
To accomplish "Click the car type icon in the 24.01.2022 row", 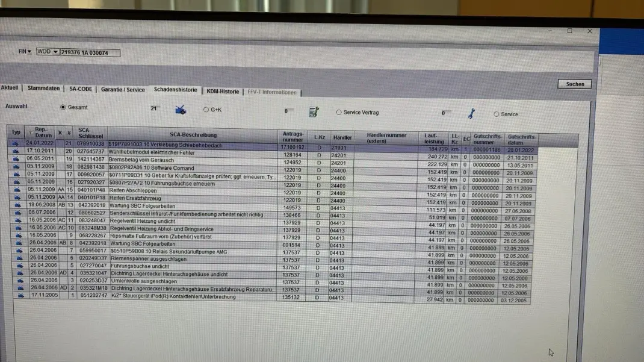I will point(16,143).
